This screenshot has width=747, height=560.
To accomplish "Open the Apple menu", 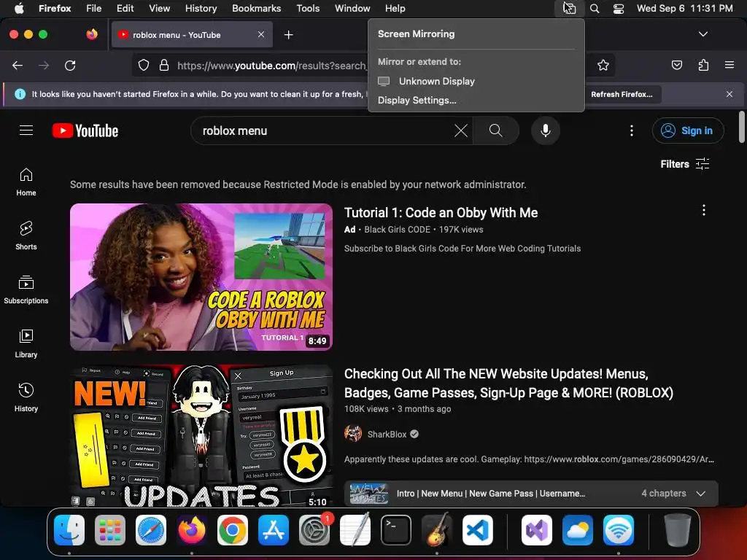I will click(19, 9).
